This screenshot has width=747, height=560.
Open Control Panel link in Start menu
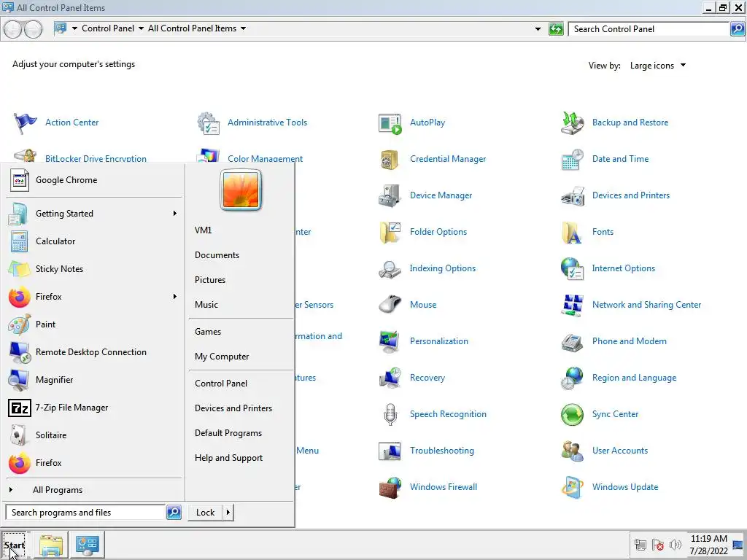coord(221,384)
